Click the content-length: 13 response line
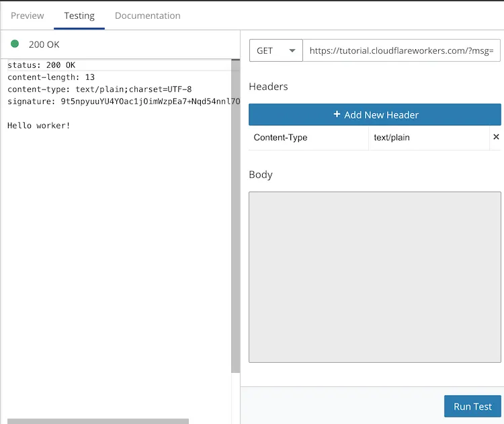Screen dimensions: 504x424 (51, 77)
